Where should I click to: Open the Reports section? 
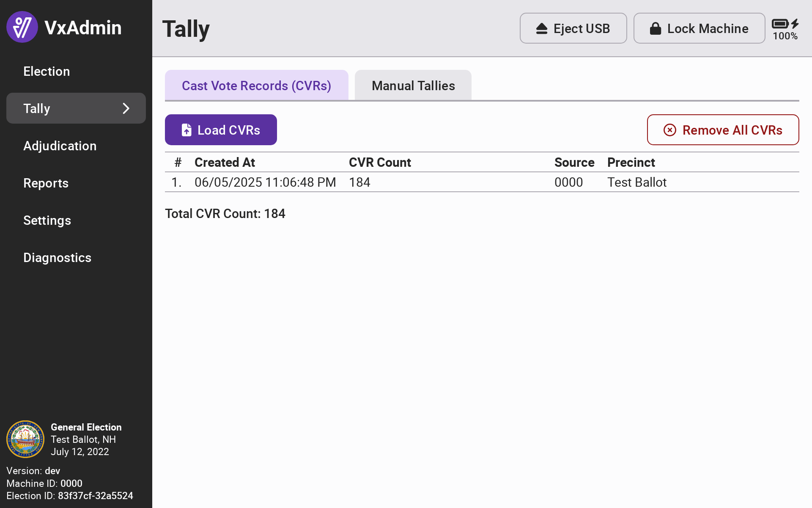pos(46,183)
